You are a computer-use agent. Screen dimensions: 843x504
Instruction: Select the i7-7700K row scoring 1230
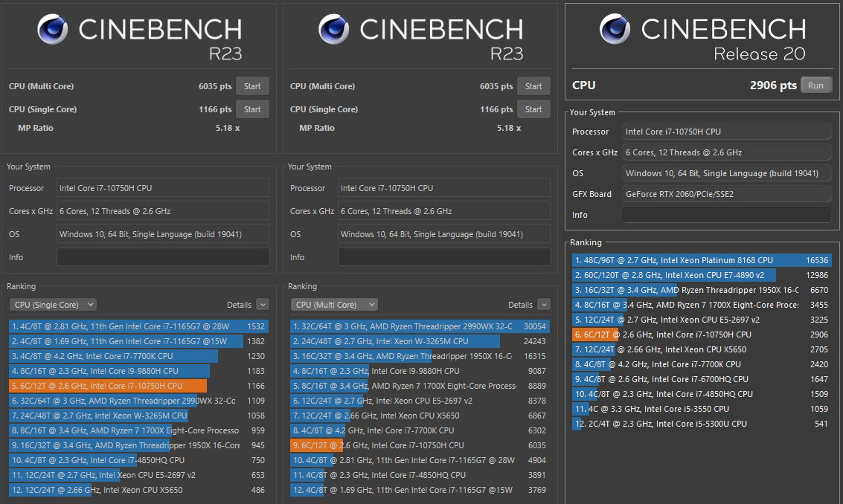(138, 356)
